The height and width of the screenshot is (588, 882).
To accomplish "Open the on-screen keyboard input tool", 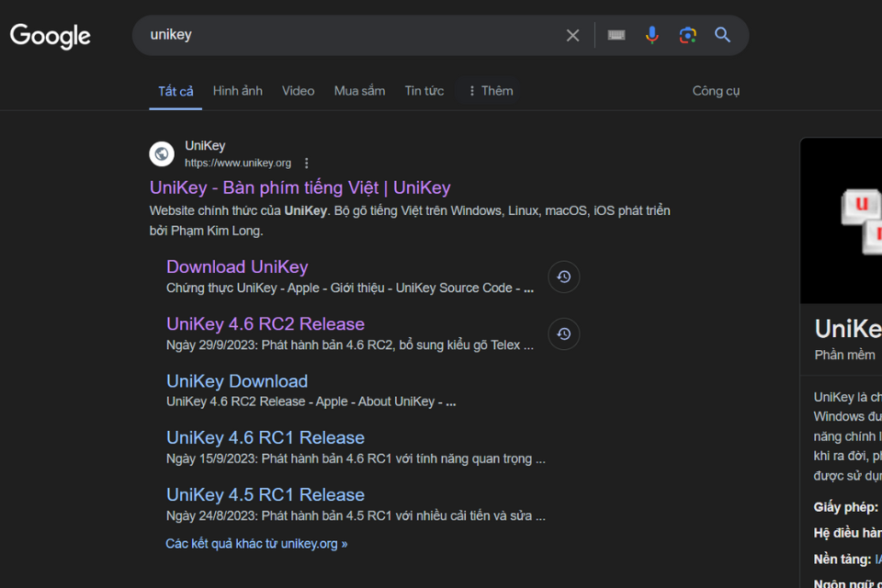I will pyautogui.click(x=616, y=35).
